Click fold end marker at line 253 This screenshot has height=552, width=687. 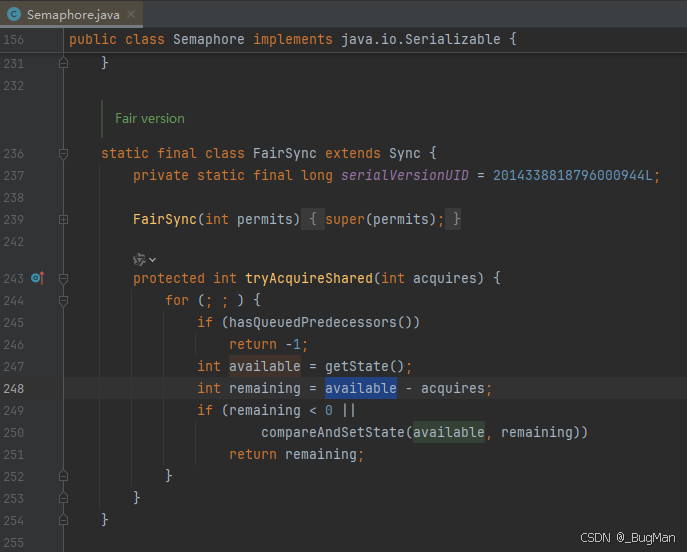(63, 498)
